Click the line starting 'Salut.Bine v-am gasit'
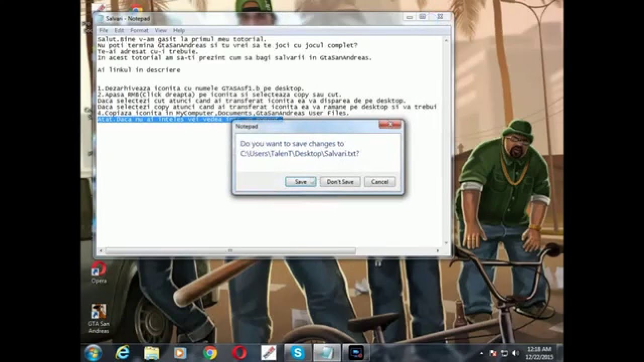Viewport: 644px width, 362px height. click(182, 39)
